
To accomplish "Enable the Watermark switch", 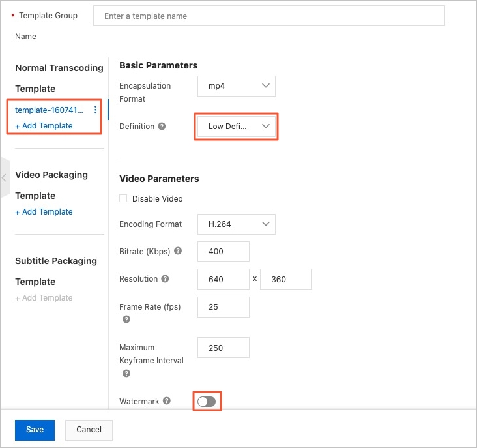I will (x=207, y=402).
